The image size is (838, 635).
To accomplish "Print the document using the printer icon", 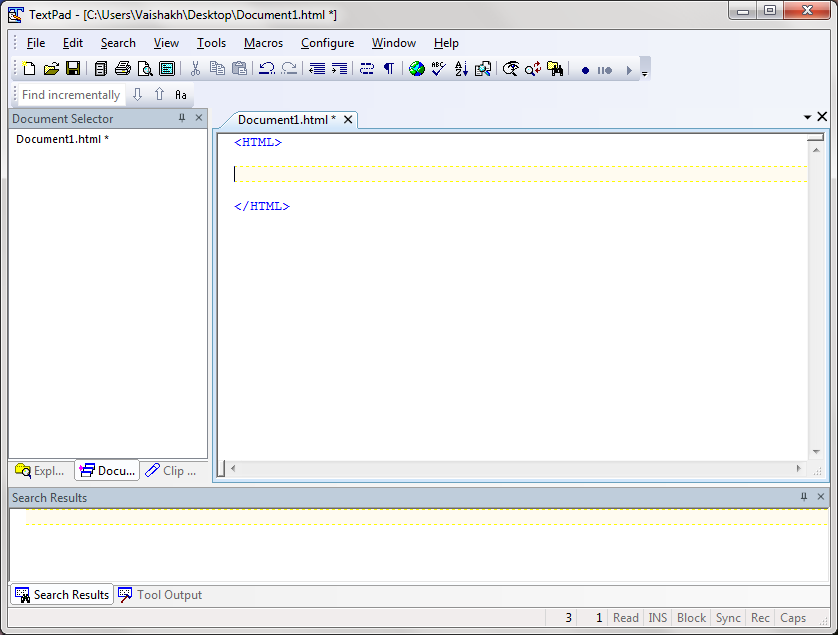I will [x=123, y=69].
